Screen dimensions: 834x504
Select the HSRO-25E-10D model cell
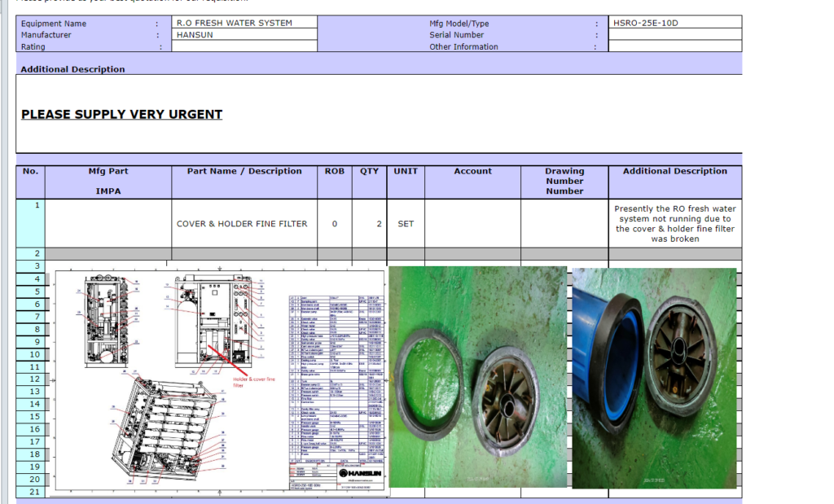tap(675, 23)
